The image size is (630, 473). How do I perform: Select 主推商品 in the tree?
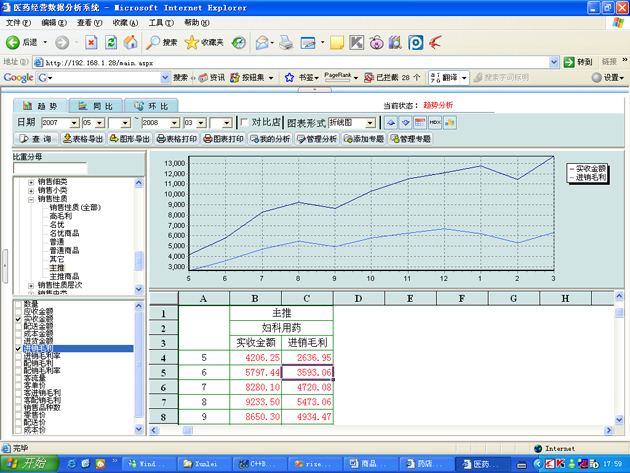pyautogui.click(x=64, y=276)
